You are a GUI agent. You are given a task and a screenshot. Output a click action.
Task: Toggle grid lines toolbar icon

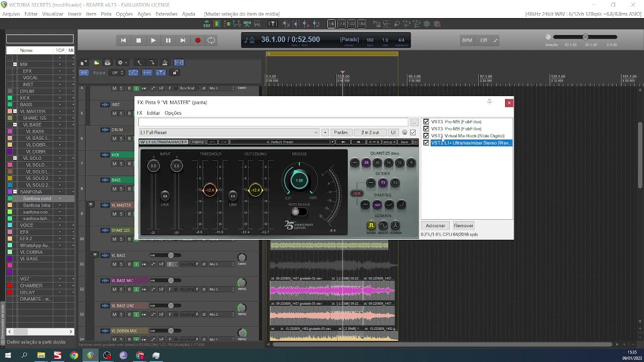[147, 73]
